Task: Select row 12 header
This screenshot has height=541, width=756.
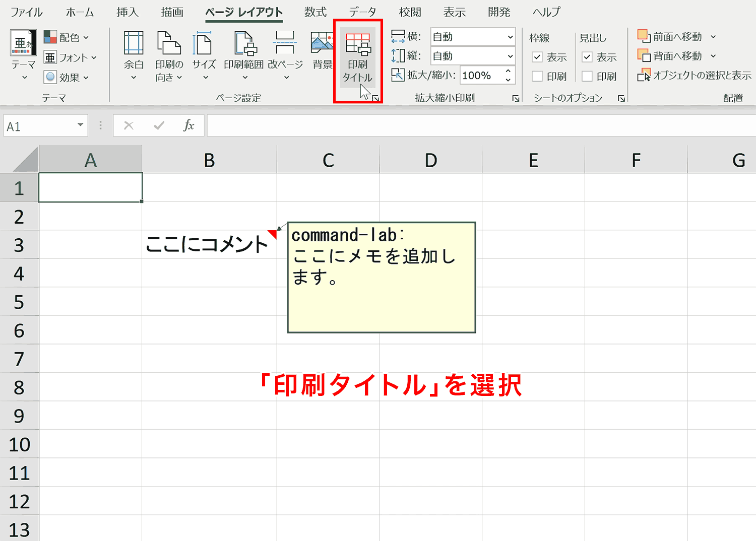Action: click(x=19, y=501)
